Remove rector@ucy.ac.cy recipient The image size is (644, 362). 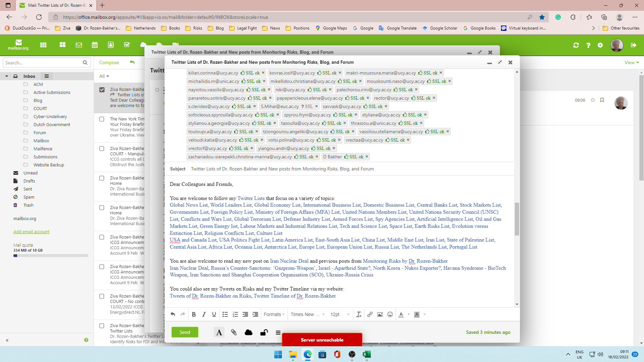click(x=434, y=98)
